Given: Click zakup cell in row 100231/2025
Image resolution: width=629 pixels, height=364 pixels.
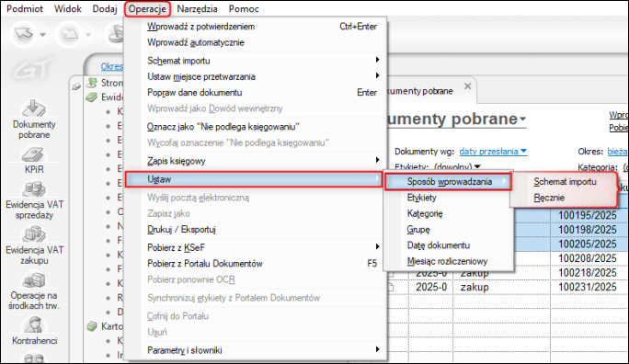Looking at the screenshot, I should point(475,287).
